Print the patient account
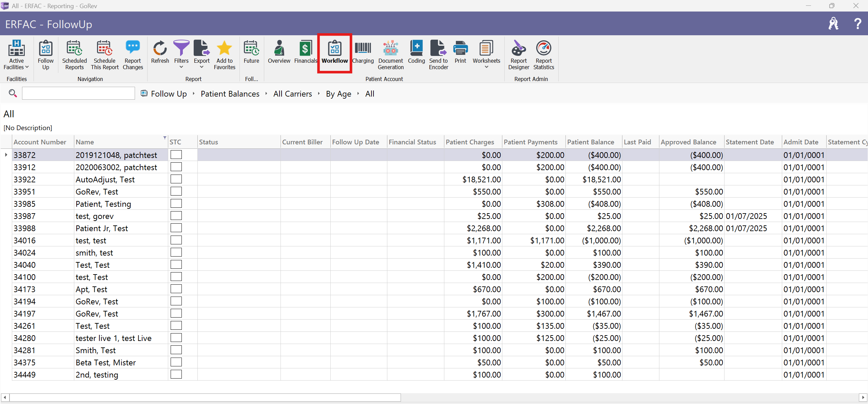868x404 pixels. (460, 52)
